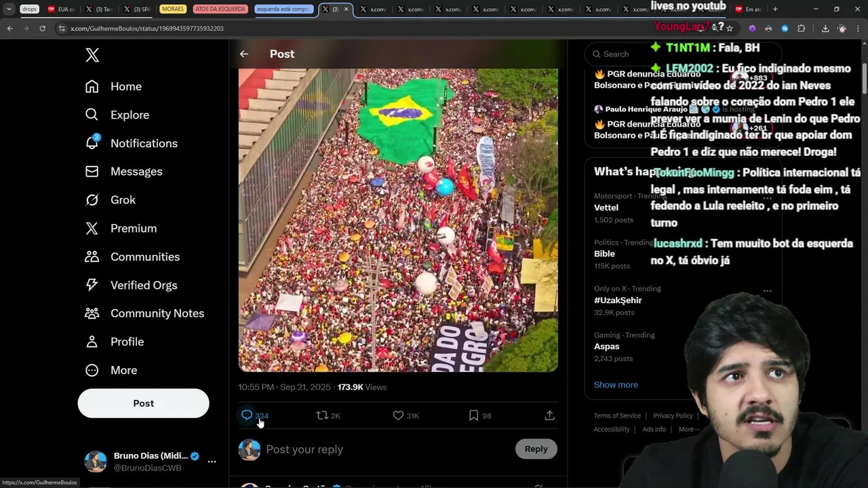Open the Premium page
The height and width of the screenshot is (488, 868).
click(121, 228)
